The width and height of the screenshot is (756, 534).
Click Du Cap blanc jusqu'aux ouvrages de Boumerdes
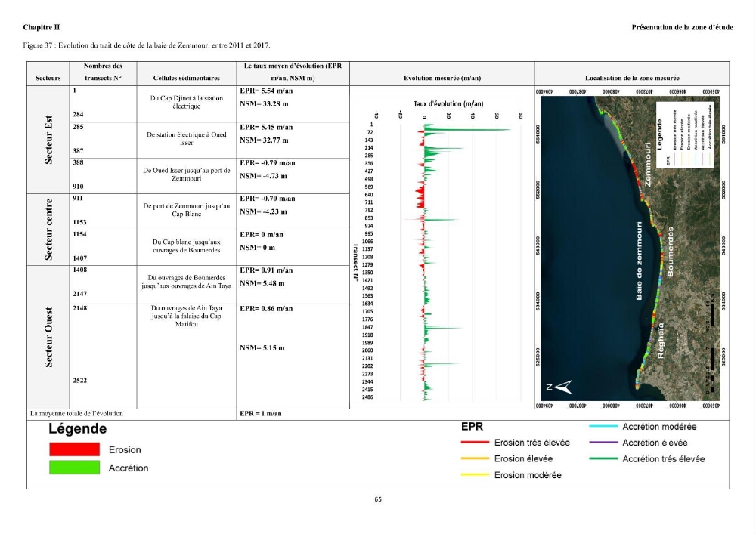pyautogui.click(x=187, y=246)
